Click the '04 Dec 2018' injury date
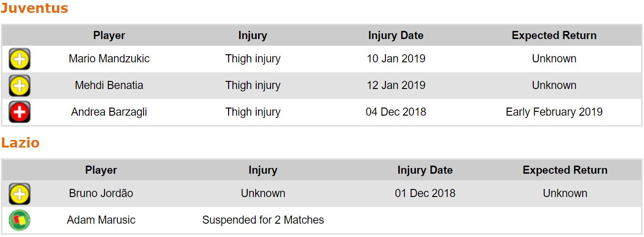 [395, 112]
